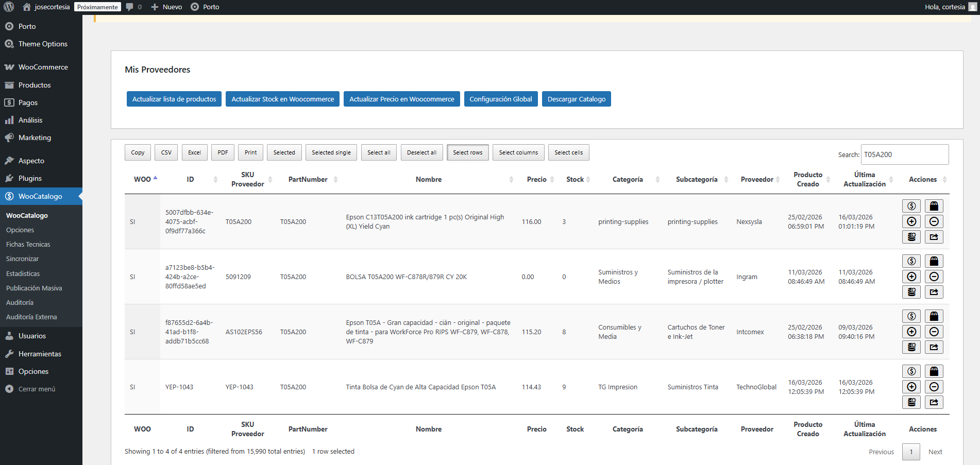Click the coins-stack icon in the Nexsysla row

(x=911, y=237)
